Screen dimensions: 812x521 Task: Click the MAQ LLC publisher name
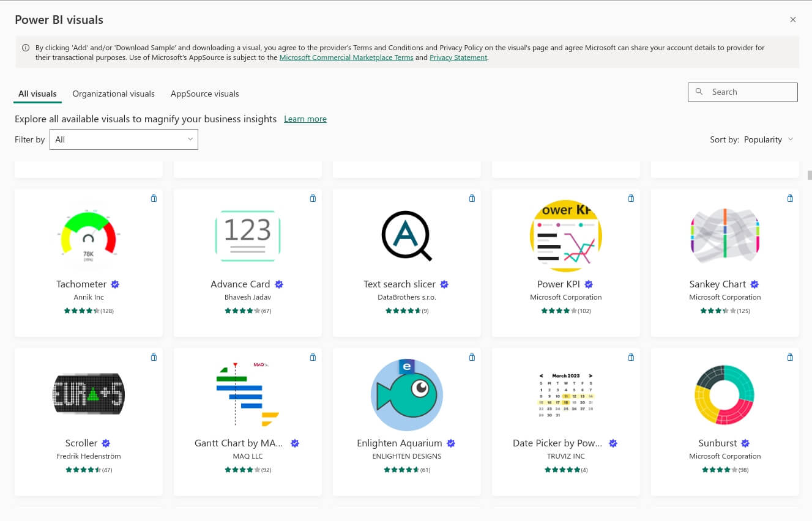tap(248, 456)
